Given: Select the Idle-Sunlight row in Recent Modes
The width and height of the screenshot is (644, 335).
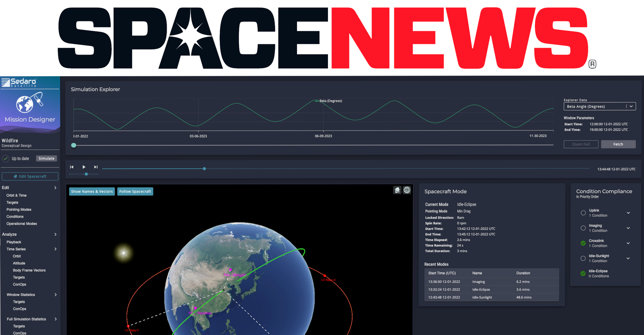Looking at the screenshot, I should pos(492,297).
